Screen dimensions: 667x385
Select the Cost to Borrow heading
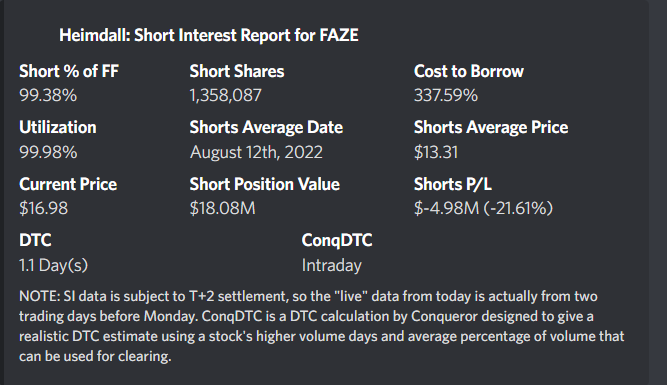click(x=469, y=71)
